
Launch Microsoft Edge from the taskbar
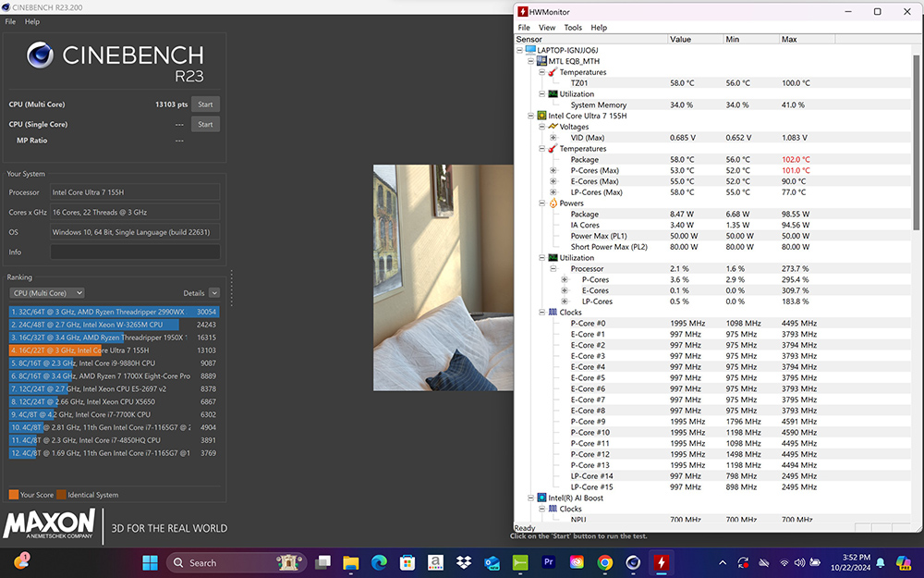(379, 562)
